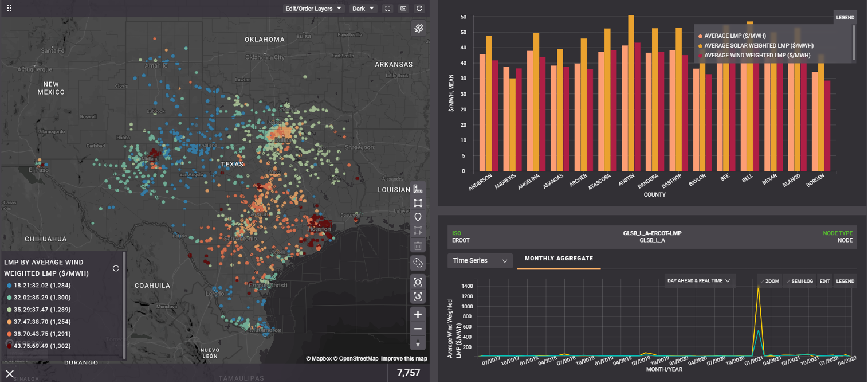
Task: Toggle the ZOOM option on the chart
Action: (x=769, y=281)
